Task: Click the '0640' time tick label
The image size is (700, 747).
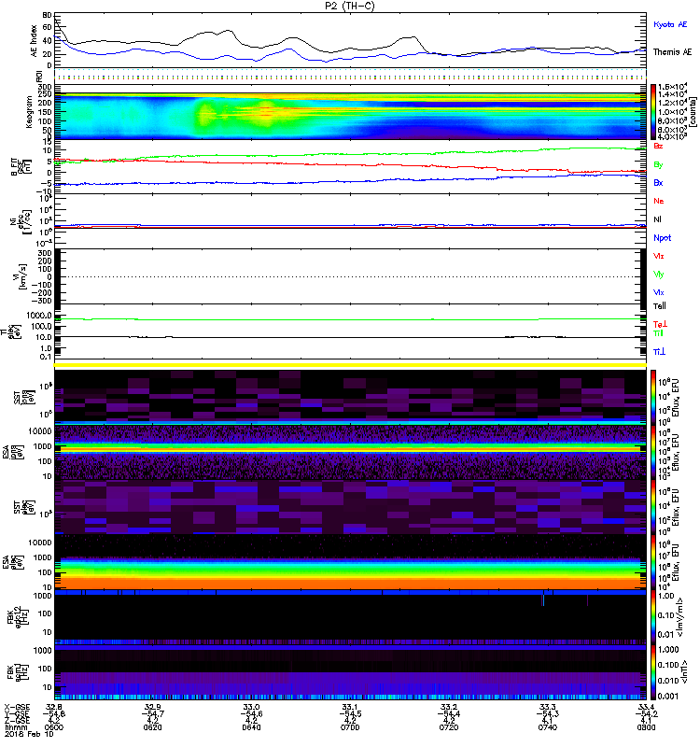Action: click(251, 727)
